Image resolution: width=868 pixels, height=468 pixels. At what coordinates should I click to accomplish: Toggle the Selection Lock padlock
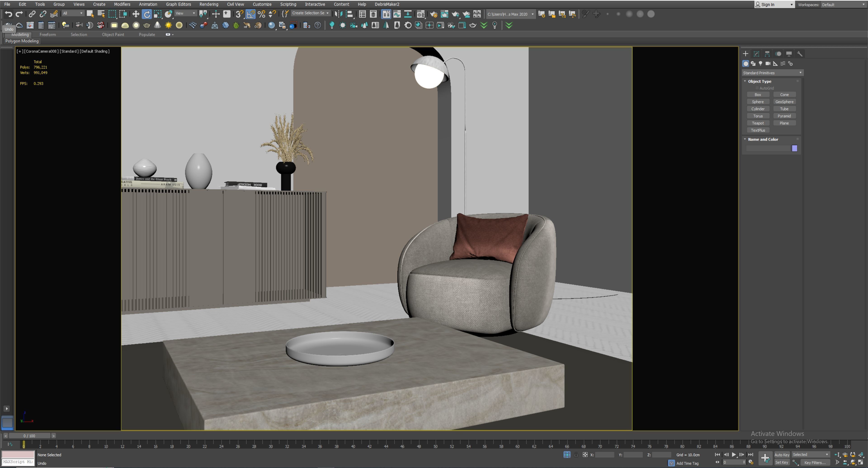[576, 455]
